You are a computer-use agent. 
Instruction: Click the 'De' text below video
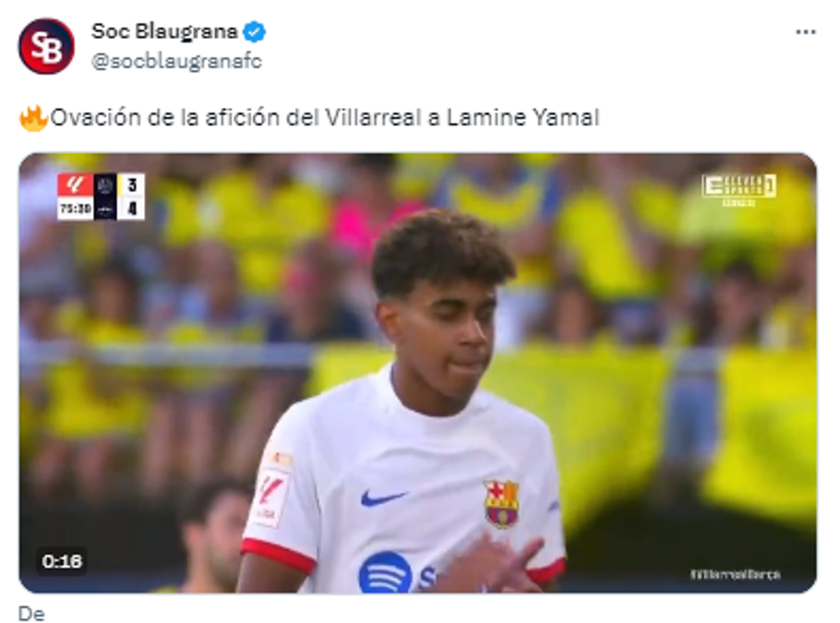tap(31, 614)
